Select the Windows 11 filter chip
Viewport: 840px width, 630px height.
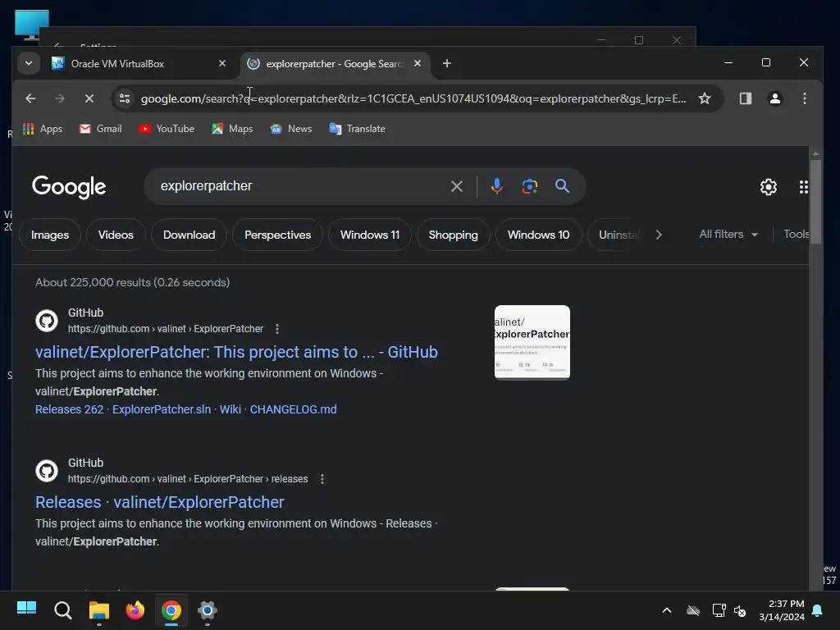click(370, 235)
